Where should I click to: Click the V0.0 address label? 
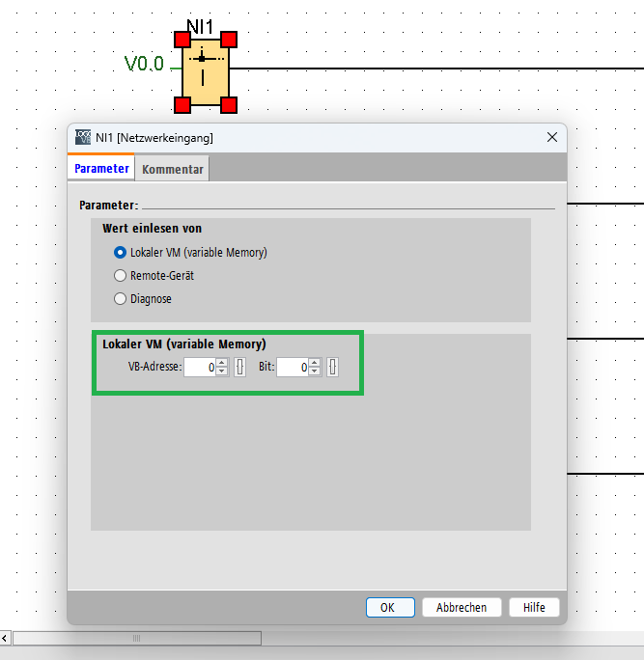point(144,64)
